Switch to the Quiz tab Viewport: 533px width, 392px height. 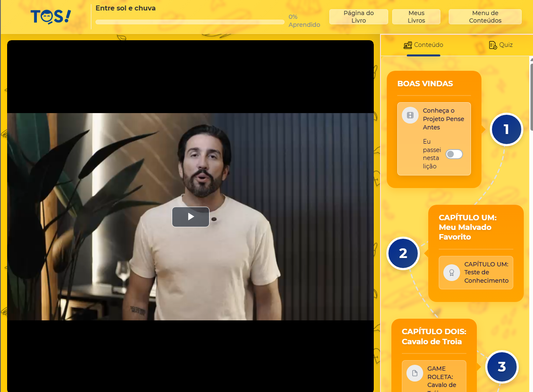pos(501,45)
